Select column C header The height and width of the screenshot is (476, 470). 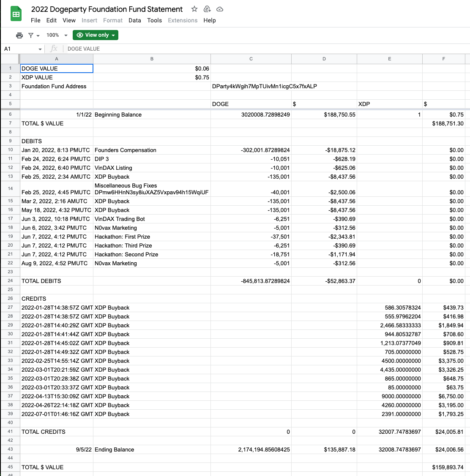tap(251, 59)
